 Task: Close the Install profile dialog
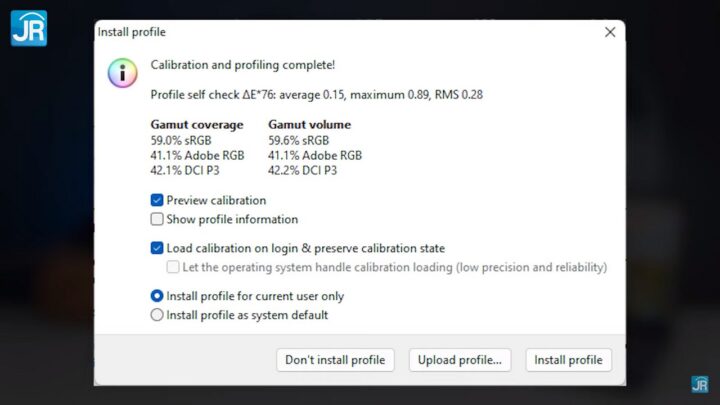pyautogui.click(x=610, y=32)
